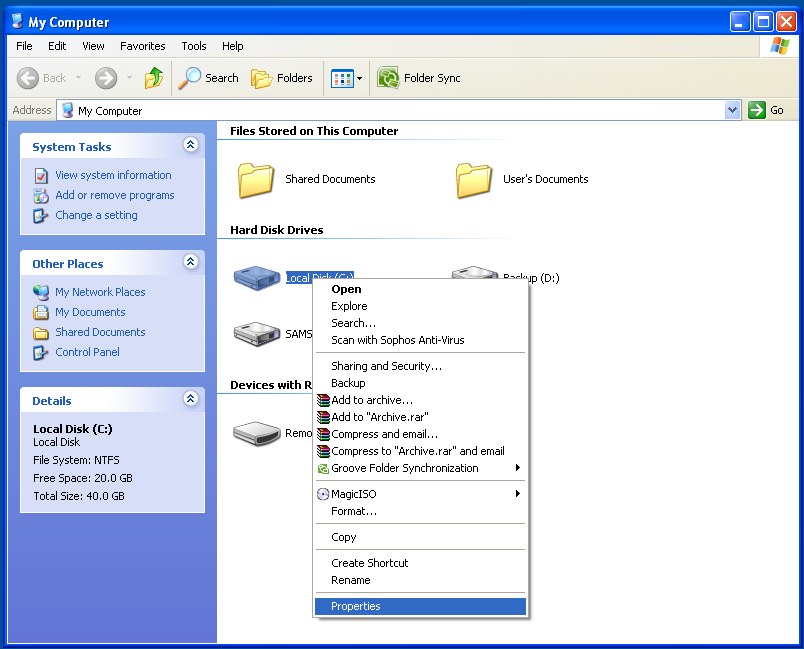Screen dimensions: 804x649
Task: Click the Shared Documents sidebar icon
Action: point(41,333)
